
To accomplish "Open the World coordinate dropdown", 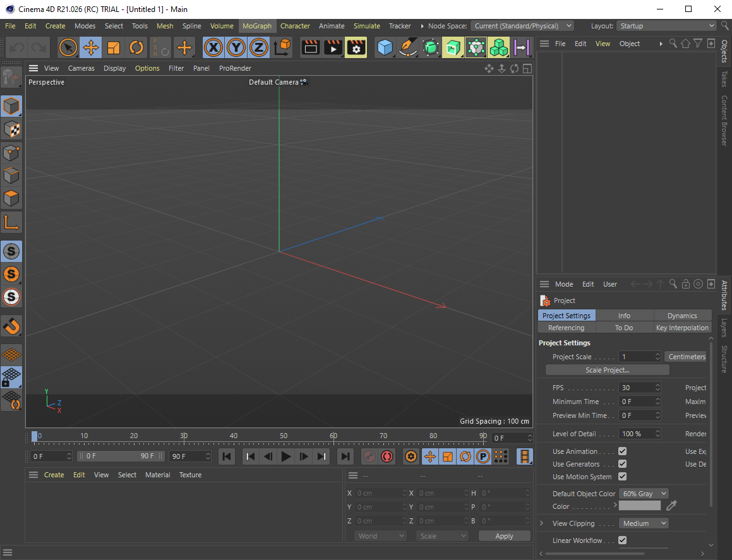I will [x=380, y=536].
